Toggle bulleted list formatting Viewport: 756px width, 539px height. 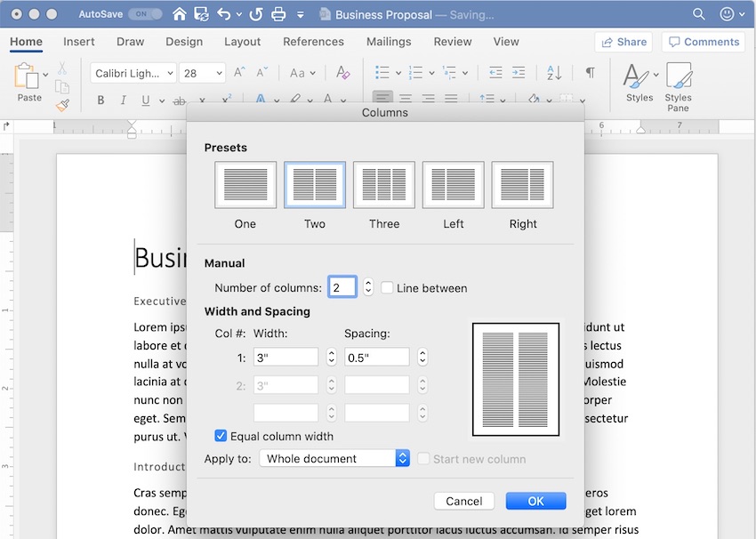[382, 72]
